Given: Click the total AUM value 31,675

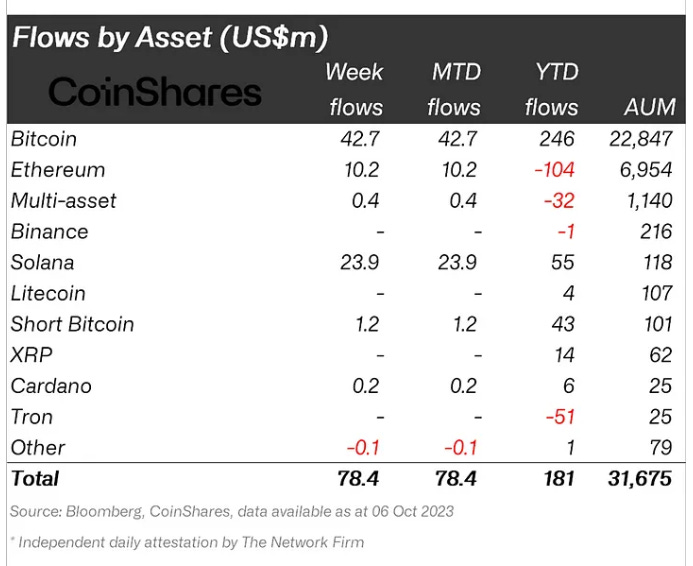Looking at the screenshot, I should [640, 479].
